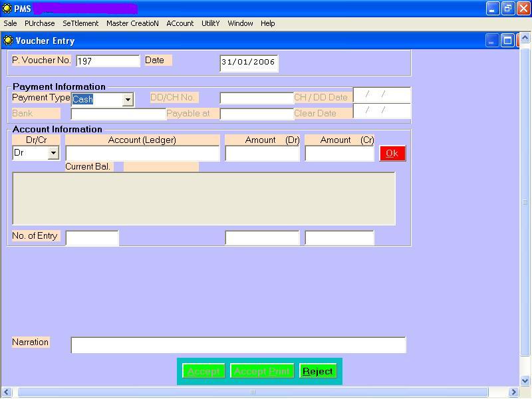Expand the Payment Type dropdown
532x399 pixels.
(x=128, y=100)
